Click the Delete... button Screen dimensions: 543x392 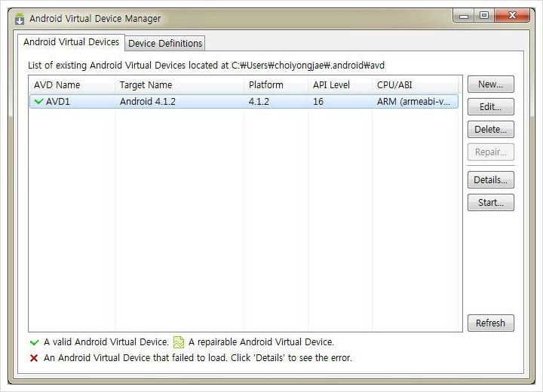tap(491, 130)
